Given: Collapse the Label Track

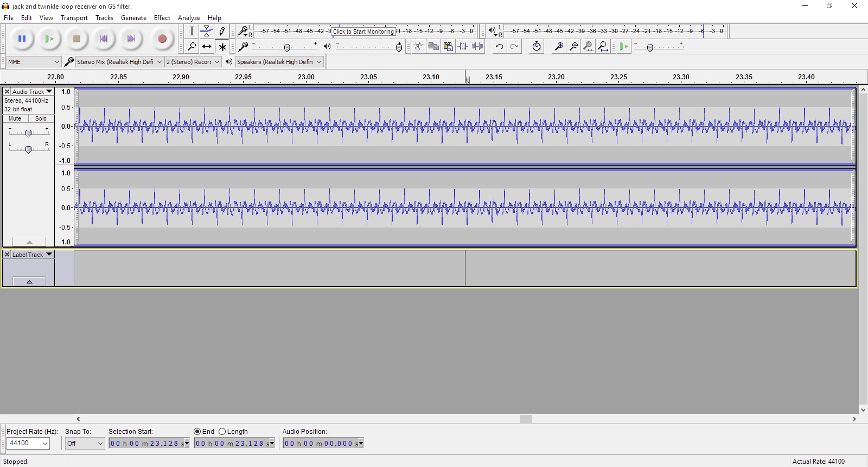Looking at the screenshot, I should click(x=29, y=281).
